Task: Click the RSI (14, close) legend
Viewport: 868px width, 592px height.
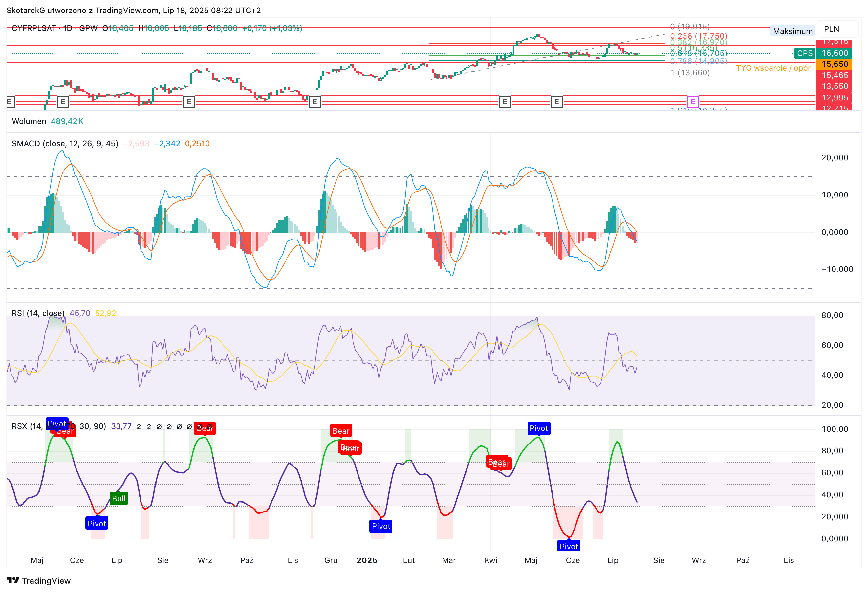Action: click(38, 313)
